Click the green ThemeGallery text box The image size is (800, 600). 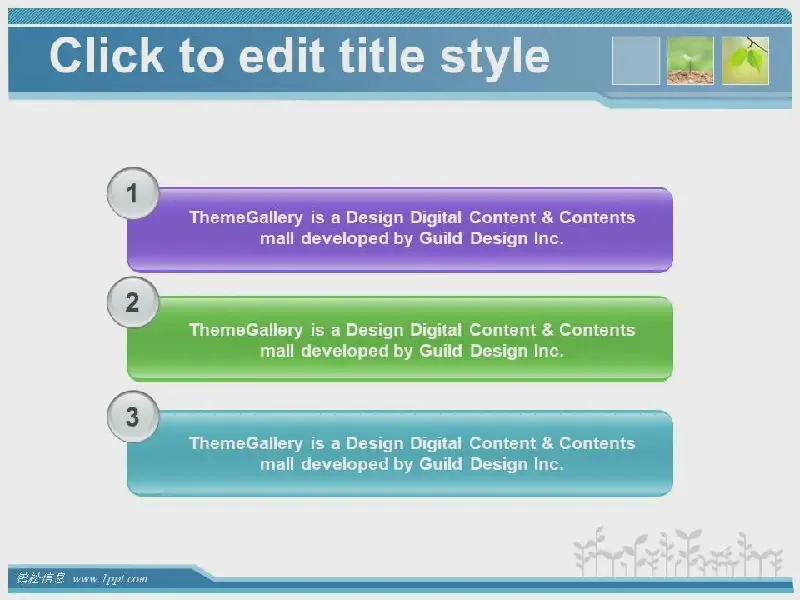tap(399, 339)
